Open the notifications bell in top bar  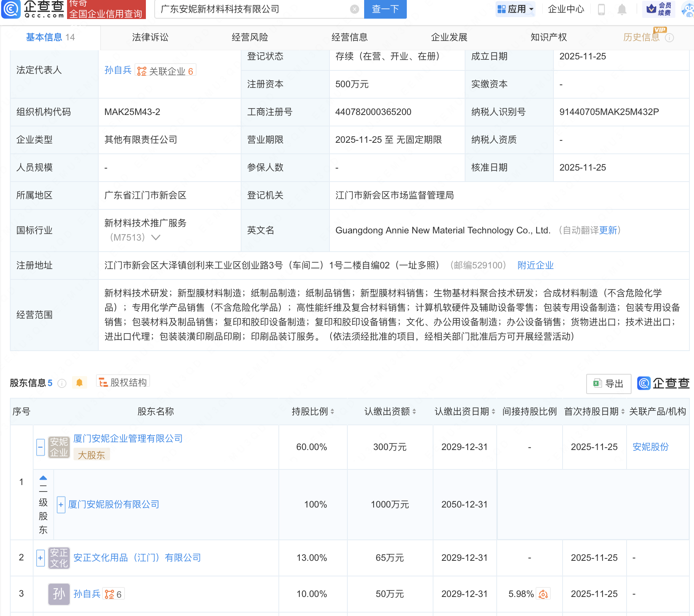pyautogui.click(x=622, y=10)
